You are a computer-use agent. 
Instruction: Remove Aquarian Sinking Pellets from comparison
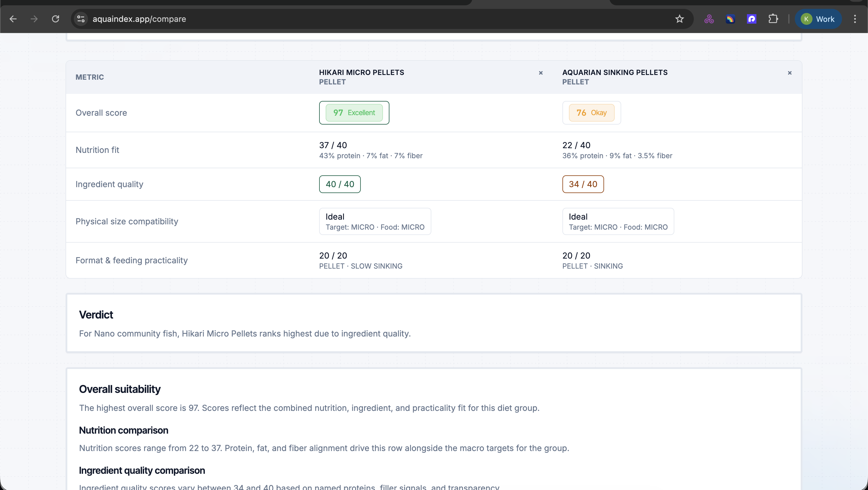pos(789,73)
